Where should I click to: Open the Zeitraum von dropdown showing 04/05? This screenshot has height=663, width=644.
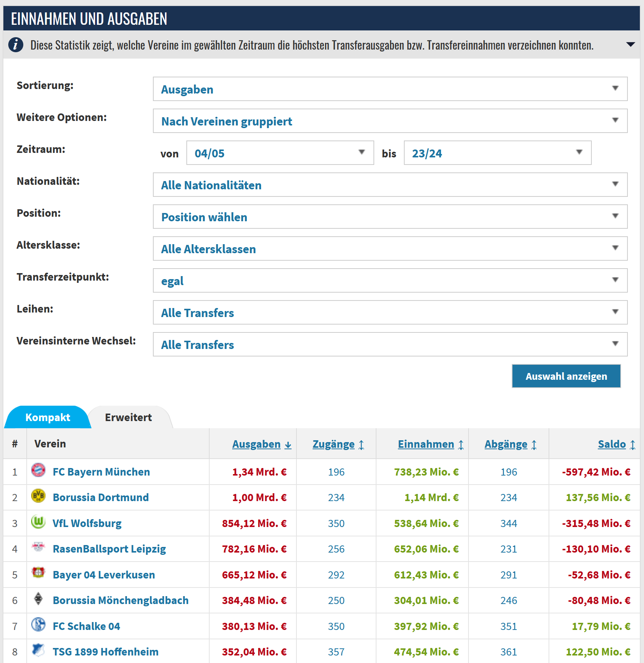point(280,153)
